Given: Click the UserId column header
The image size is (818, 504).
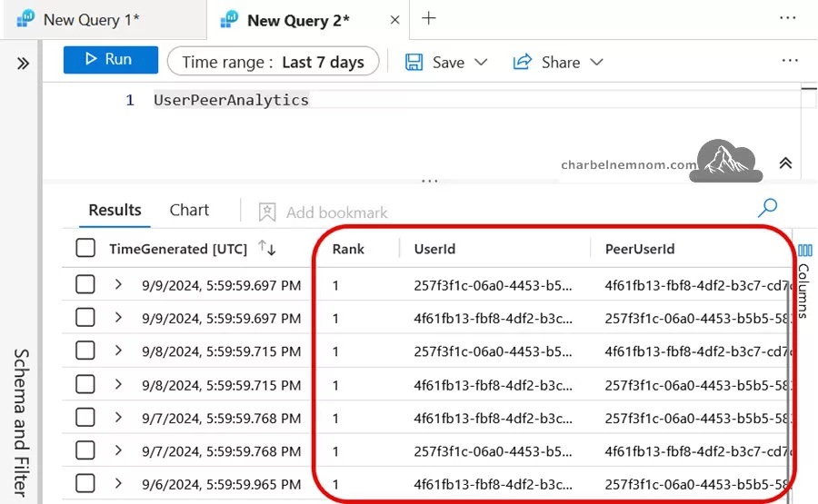Looking at the screenshot, I should coord(434,249).
